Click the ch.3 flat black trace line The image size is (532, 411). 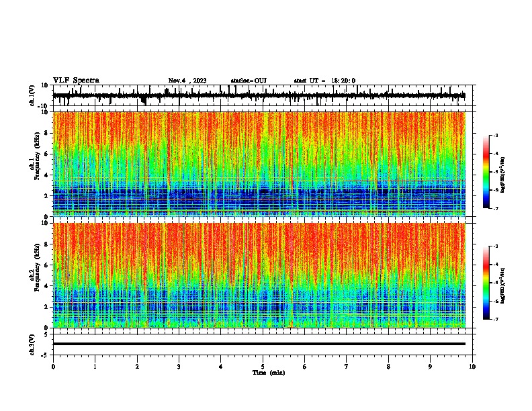click(x=259, y=344)
